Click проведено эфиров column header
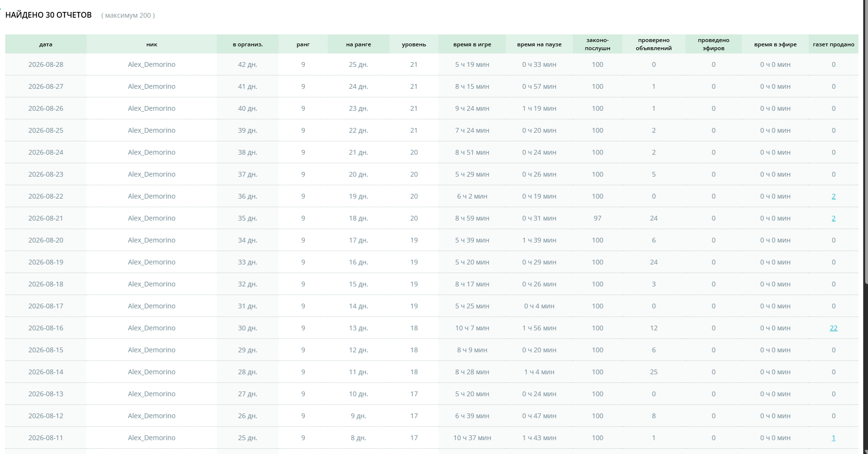This screenshot has width=868, height=454. (713, 44)
